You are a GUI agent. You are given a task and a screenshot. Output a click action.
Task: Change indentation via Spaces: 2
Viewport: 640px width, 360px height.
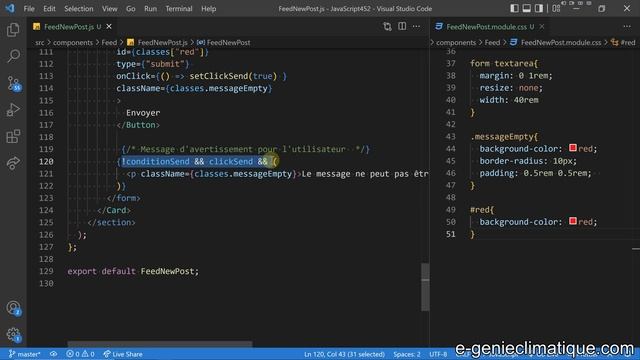pos(407,354)
